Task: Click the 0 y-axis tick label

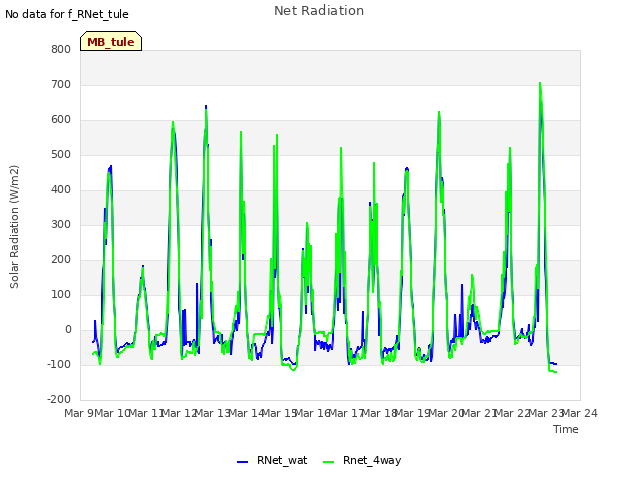Action: click(68, 330)
